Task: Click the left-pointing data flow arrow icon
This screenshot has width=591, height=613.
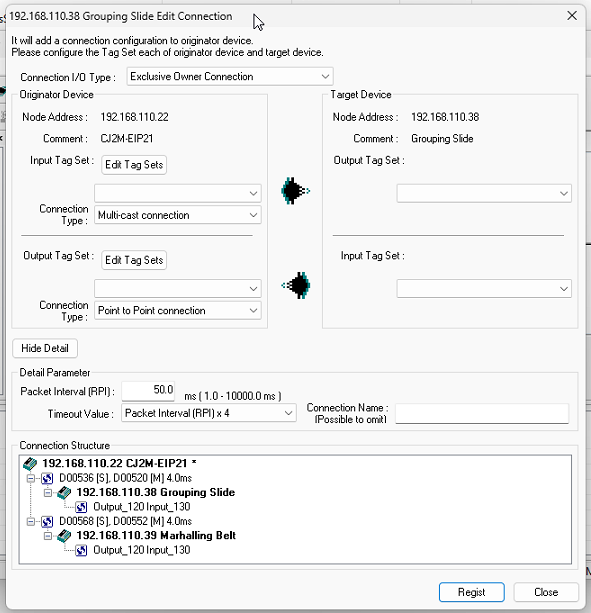Action: 296,285
